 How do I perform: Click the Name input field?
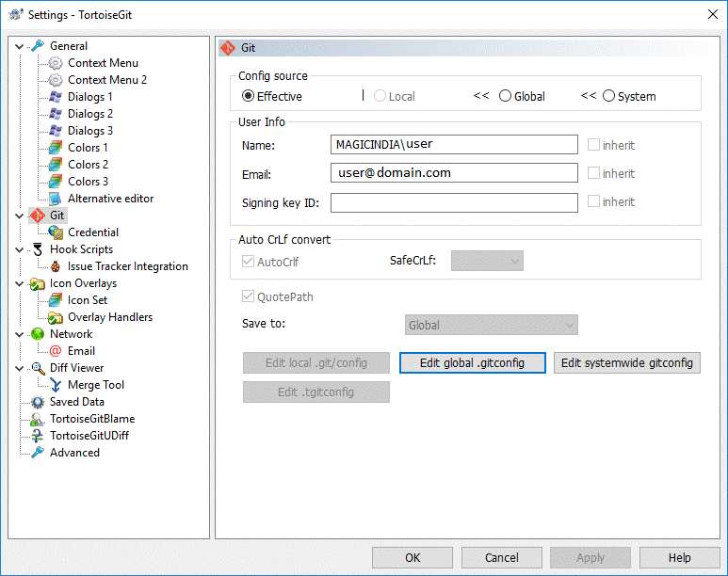(454, 144)
